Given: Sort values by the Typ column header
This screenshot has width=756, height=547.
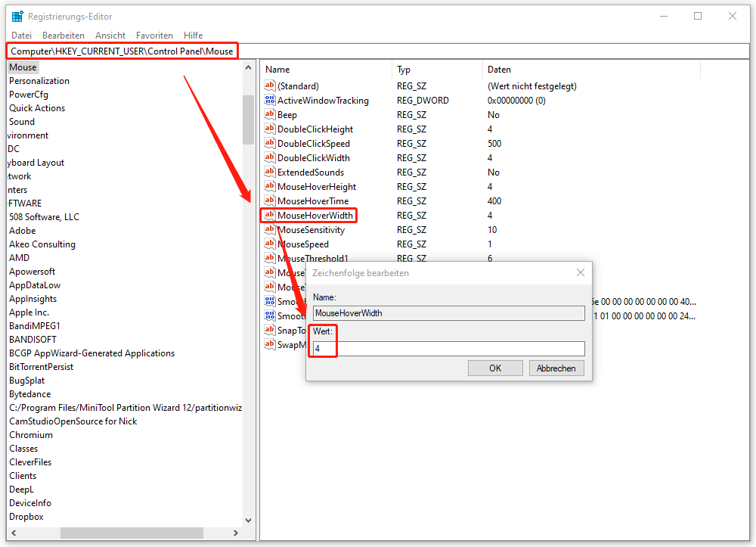Looking at the screenshot, I should click(x=438, y=70).
